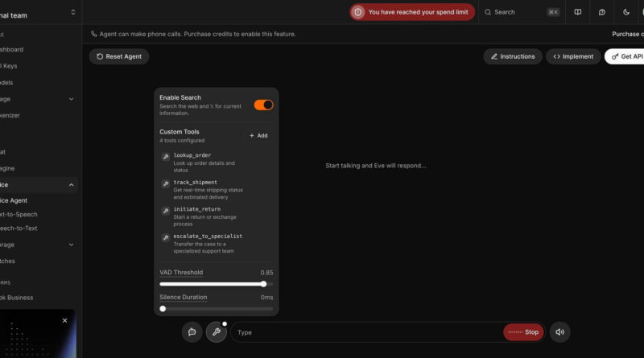Open Tokenizer in the sidebar
The height and width of the screenshot is (358, 644).
pyautogui.click(x=10, y=115)
